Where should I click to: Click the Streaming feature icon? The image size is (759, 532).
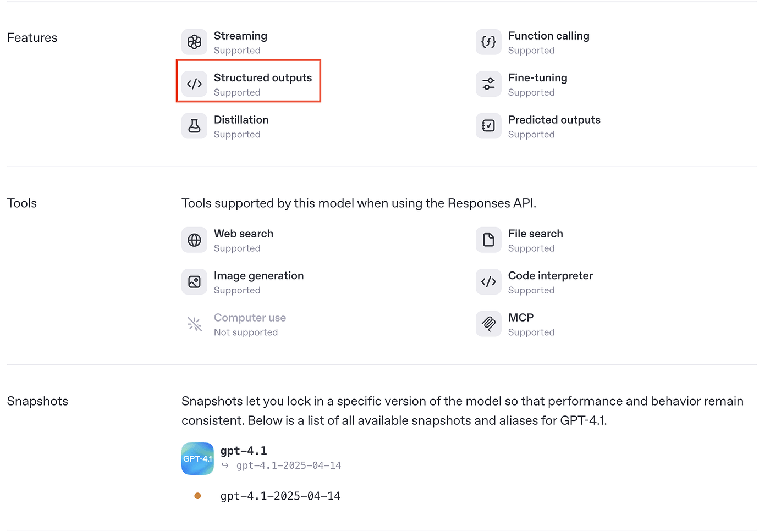pos(194,42)
